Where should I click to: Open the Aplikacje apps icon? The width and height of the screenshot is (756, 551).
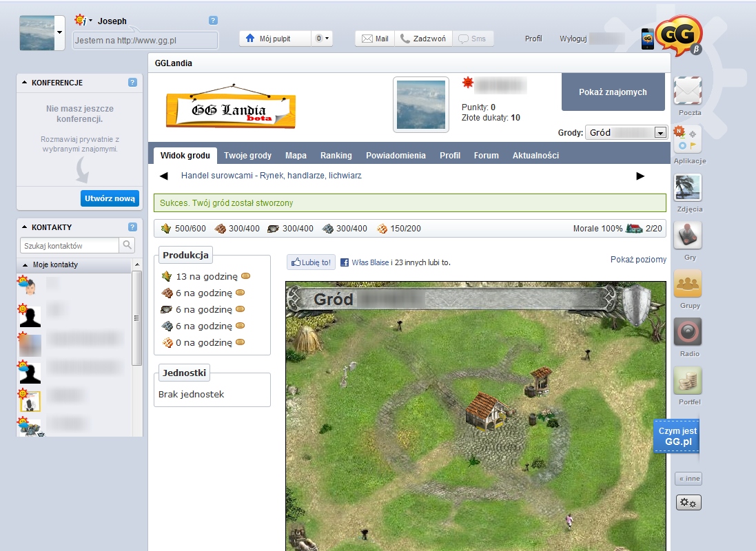click(x=688, y=139)
